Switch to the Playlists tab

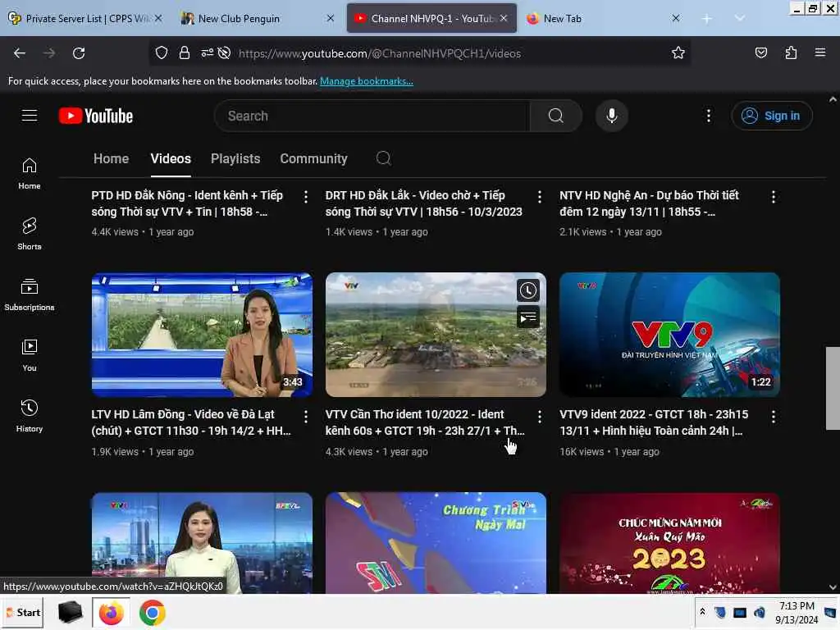point(235,158)
